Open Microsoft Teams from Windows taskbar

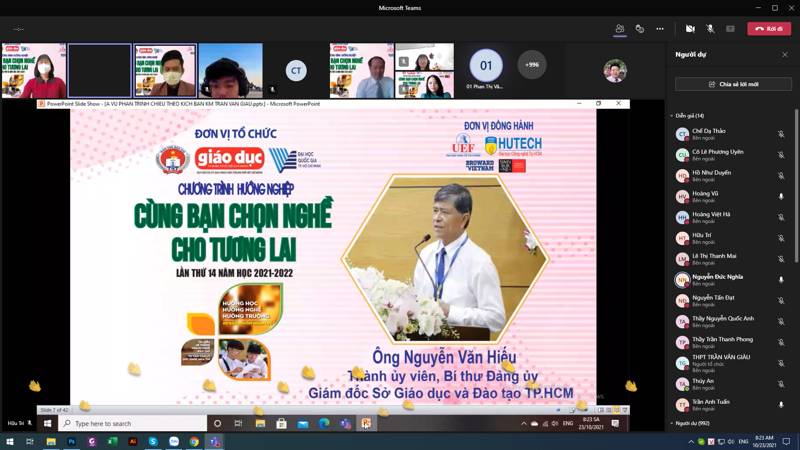[215, 441]
